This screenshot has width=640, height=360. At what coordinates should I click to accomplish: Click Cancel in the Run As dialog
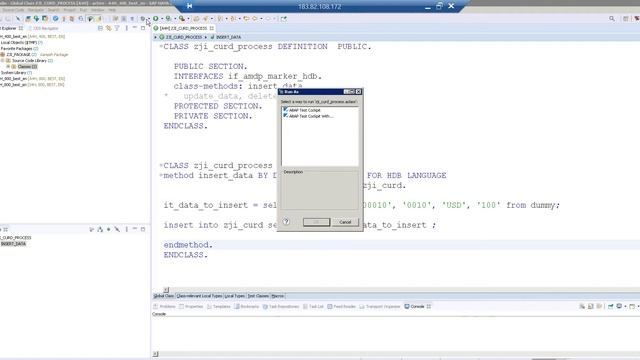point(345,222)
